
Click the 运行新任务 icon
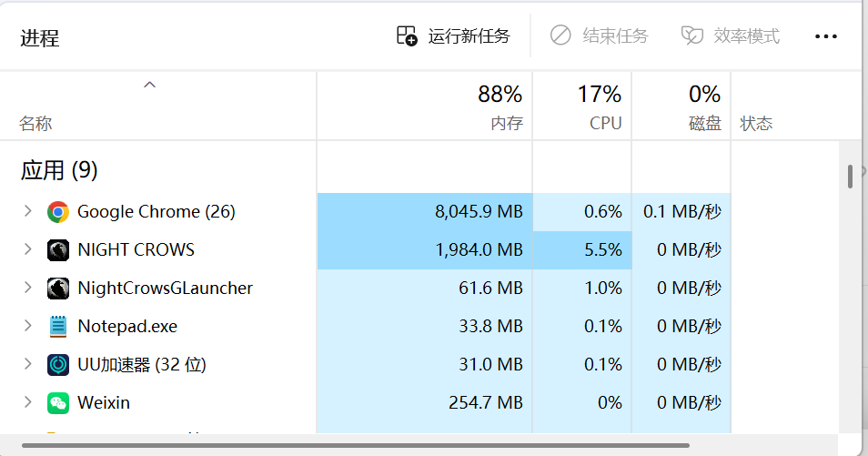tap(407, 36)
